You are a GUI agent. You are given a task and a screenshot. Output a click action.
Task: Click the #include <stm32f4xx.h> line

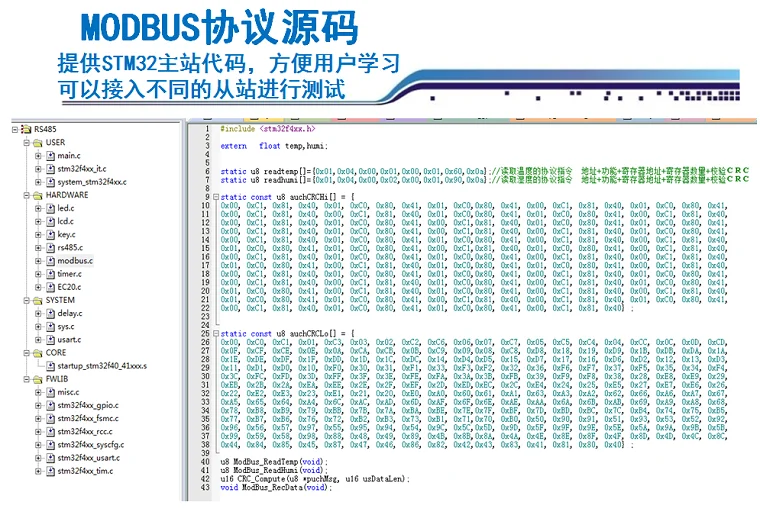pyautogui.click(x=268, y=129)
